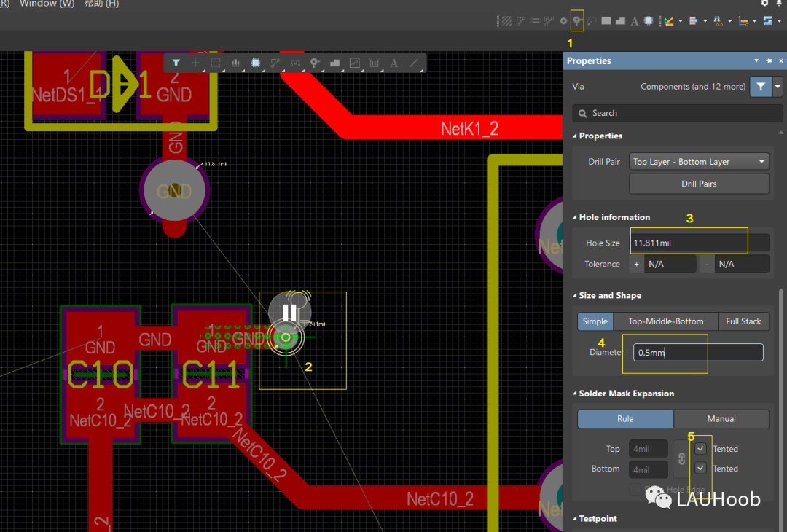Select the Place Component chip icon in the main toolbar

(x=649, y=20)
